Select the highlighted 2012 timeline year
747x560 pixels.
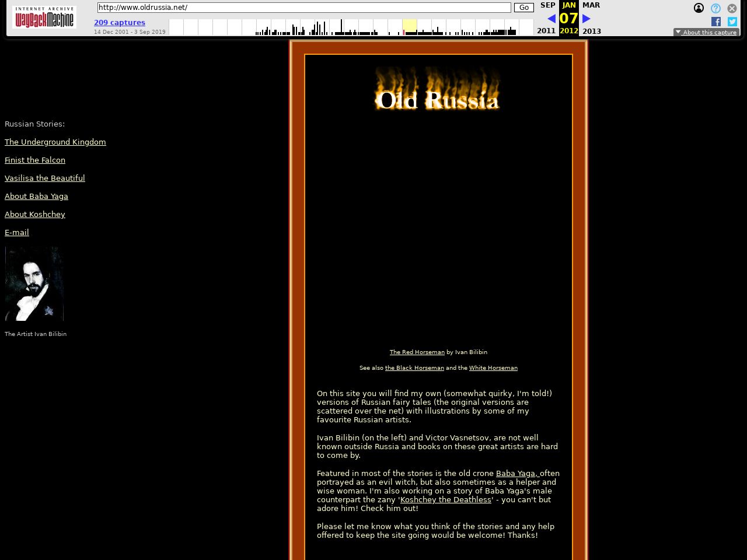[x=410, y=27]
